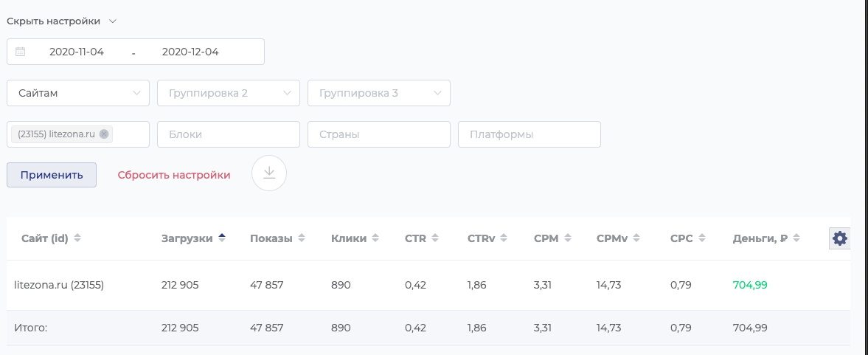Open the Группировка 3 dropdown
The height and width of the screenshot is (355, 868).
click(379, 93)
